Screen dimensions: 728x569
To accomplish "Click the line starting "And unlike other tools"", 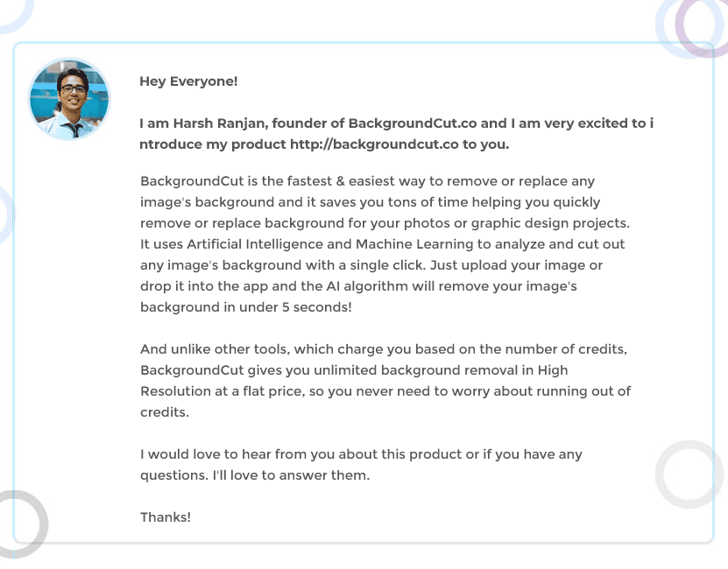I will (383, 349).
